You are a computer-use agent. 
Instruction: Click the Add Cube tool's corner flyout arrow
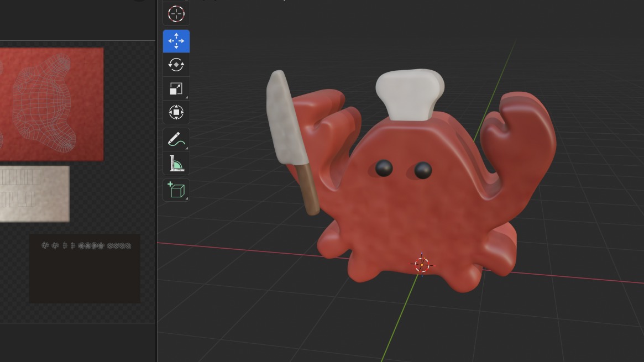[187, 198]
